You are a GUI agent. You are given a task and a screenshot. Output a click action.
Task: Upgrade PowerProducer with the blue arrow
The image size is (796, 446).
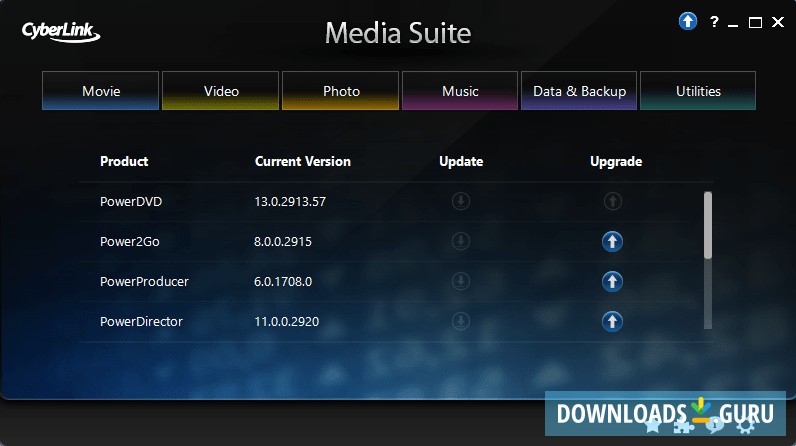613,281
